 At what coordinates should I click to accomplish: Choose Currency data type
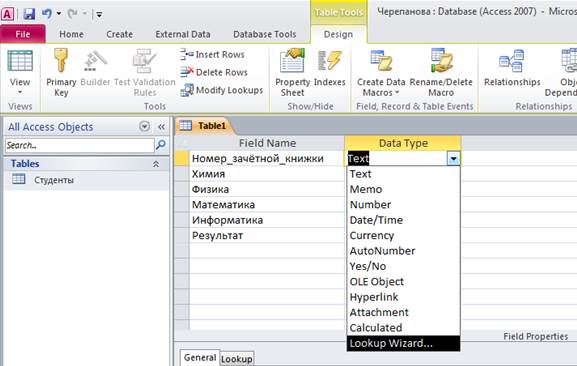[x=403, y=236]
